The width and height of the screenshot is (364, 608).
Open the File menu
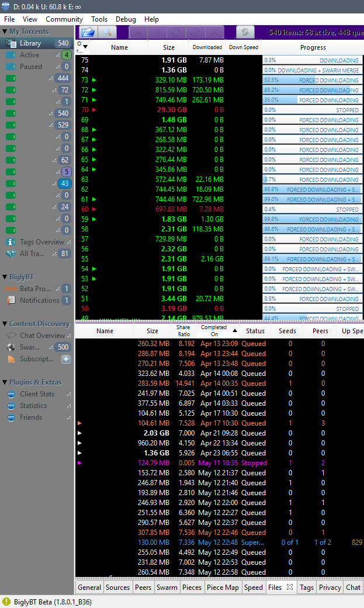(x=9, y=19)
